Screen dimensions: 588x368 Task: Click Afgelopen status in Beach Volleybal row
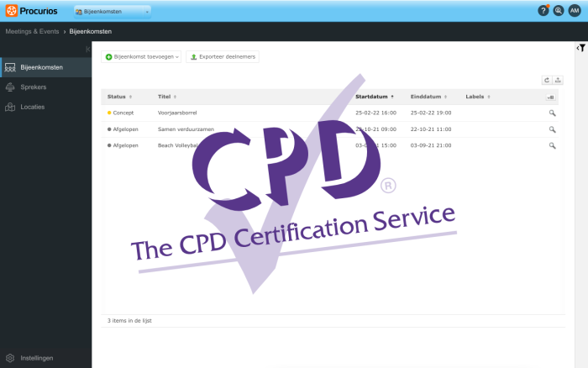pos(123,145)
